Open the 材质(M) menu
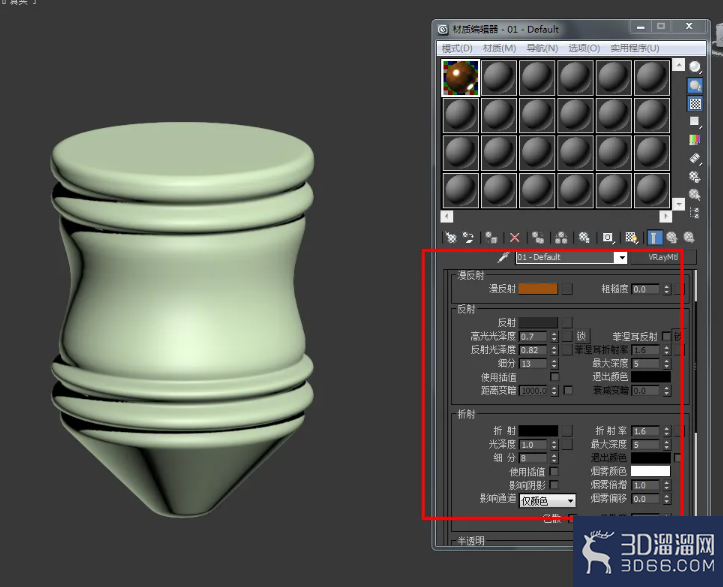 (x=499, y=48)
